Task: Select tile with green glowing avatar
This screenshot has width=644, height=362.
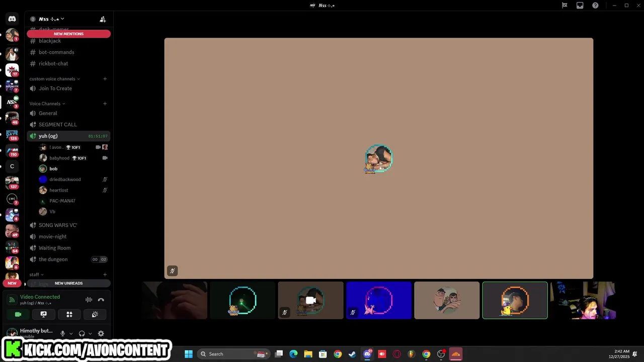Action: [x=243, y=300]
